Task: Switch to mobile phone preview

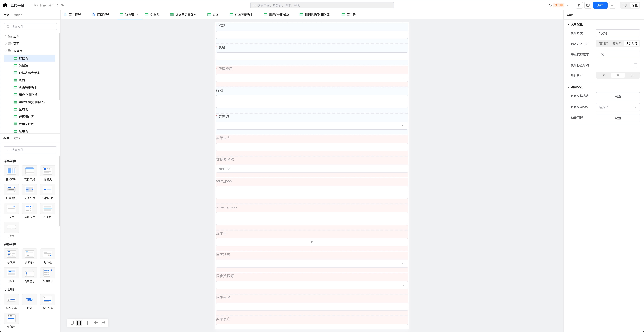Action: pyautogui.click(x=86, y=323)
